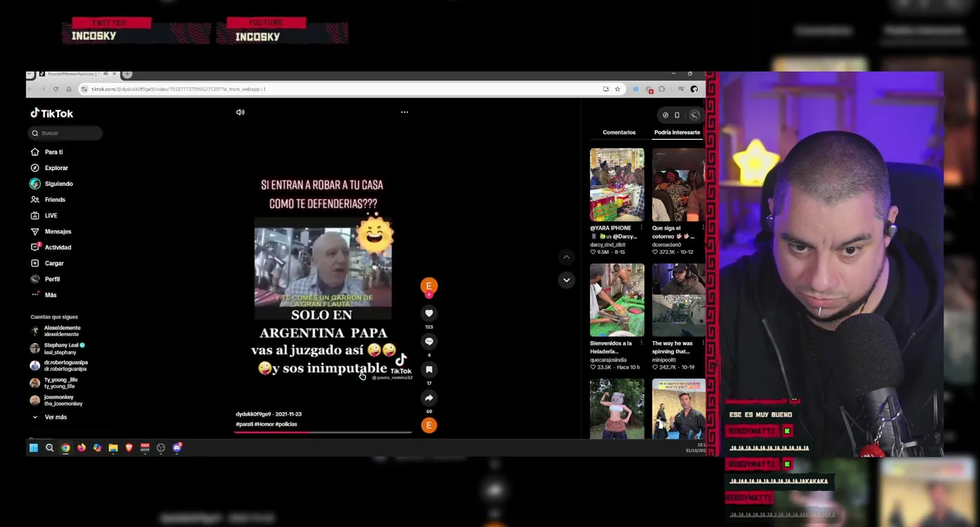Share the video with the arrow icon
The height and width of the screenshot is (527, 980).
click(429, 398)
